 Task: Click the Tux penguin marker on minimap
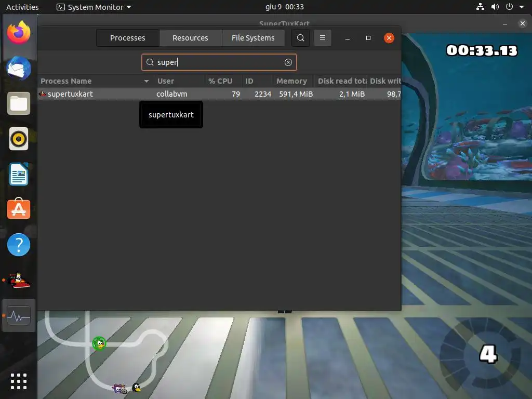pyautogui.click(x=137, y=388)
